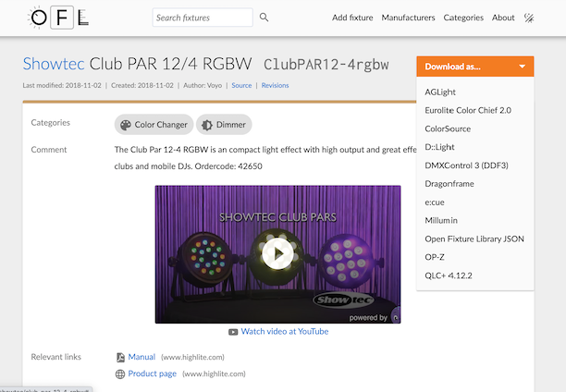
Task: Select ColorSource download format
Action: click(x=475, y=129)
